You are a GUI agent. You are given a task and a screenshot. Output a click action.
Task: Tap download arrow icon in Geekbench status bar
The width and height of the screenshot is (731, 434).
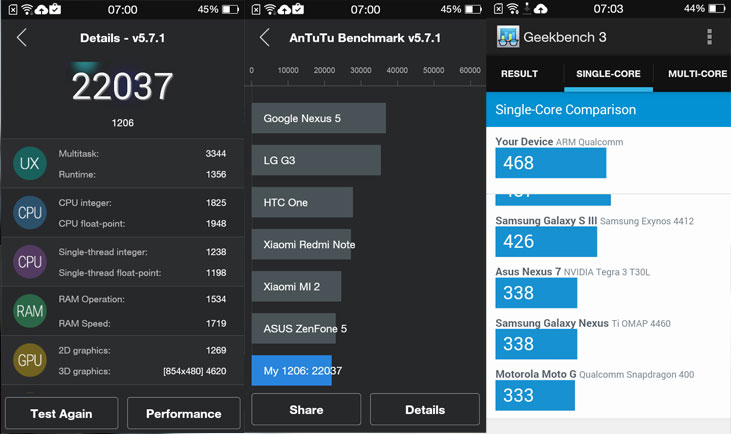tap(527, 8)
